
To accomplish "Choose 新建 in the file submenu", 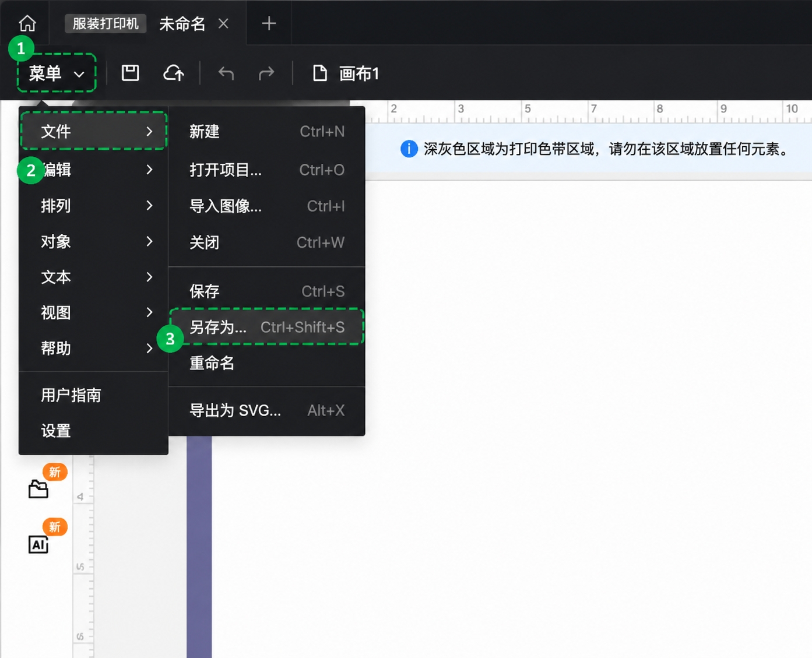I will tap(267, 132).
